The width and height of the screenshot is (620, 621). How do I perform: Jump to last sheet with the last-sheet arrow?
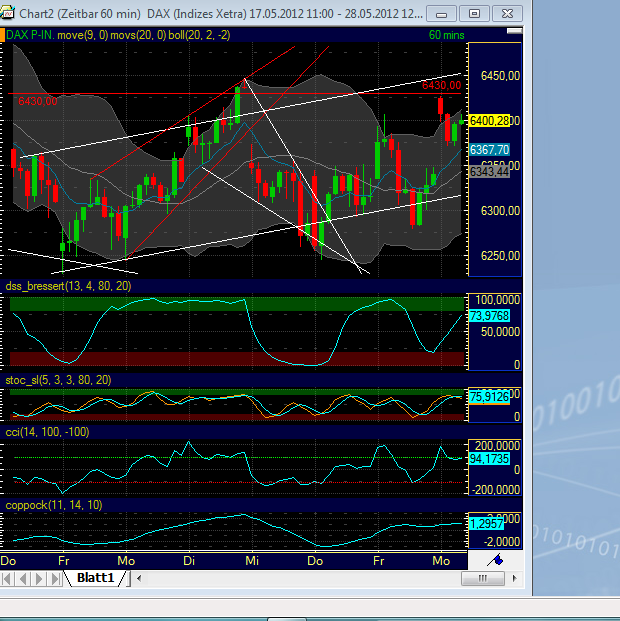55,579
